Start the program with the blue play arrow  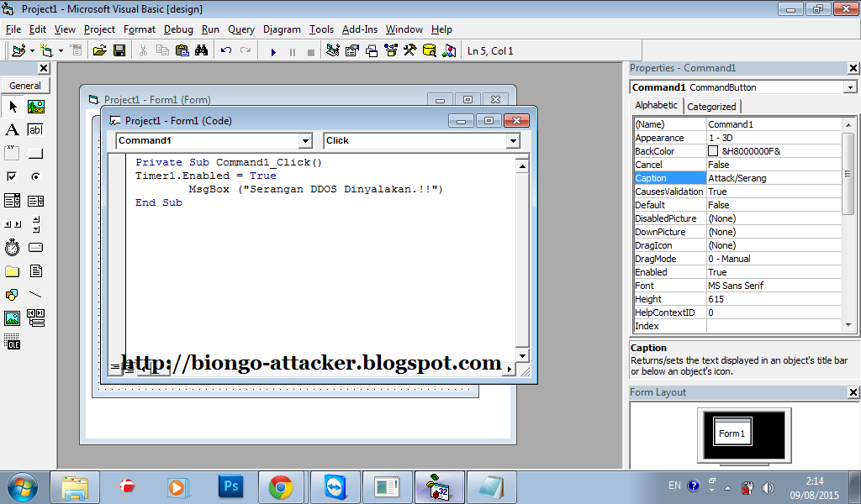tap(273, 52)
